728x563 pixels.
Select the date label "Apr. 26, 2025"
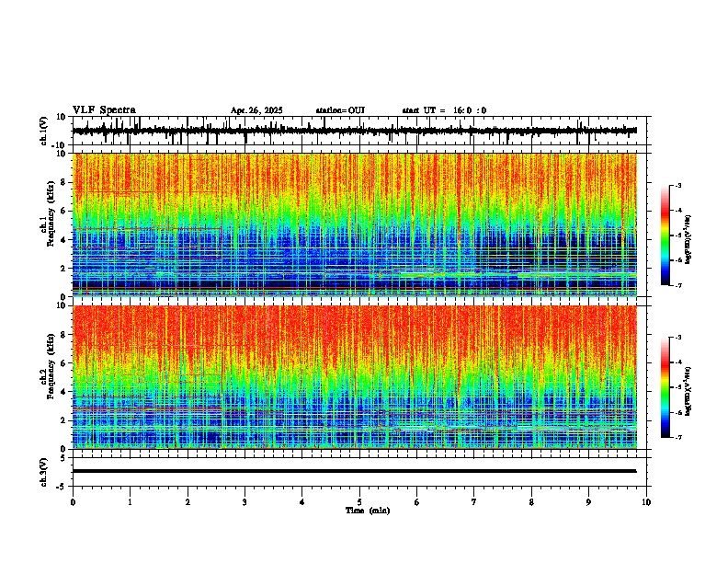[256, 110]
